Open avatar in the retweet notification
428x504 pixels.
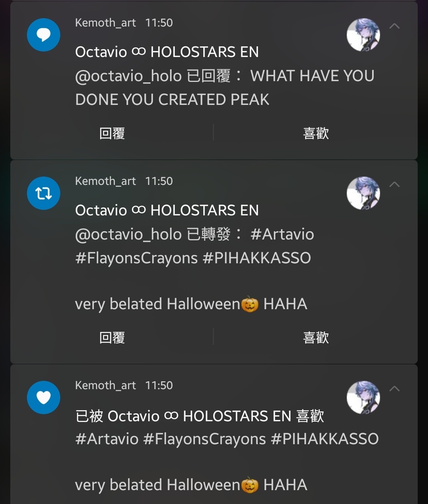pyautogui.click(x=363, y=193)
